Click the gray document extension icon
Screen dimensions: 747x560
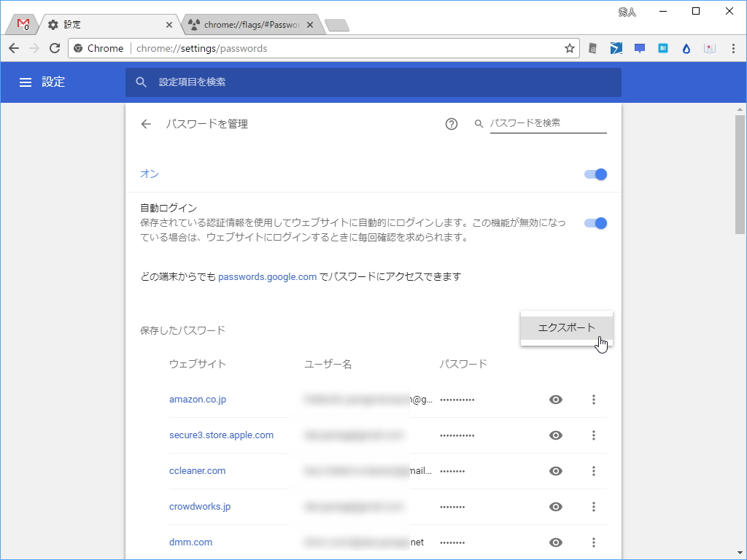pyautogui.click(x=592, y=48)
